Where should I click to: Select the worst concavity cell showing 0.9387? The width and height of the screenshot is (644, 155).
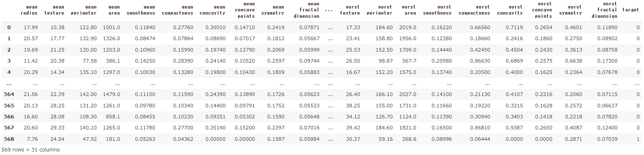[x=514, y=128]
